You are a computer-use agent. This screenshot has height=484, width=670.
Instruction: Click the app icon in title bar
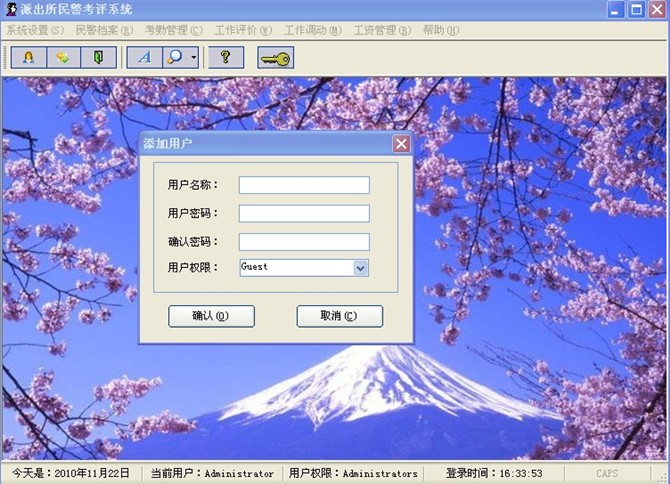[x=10, y=9]
